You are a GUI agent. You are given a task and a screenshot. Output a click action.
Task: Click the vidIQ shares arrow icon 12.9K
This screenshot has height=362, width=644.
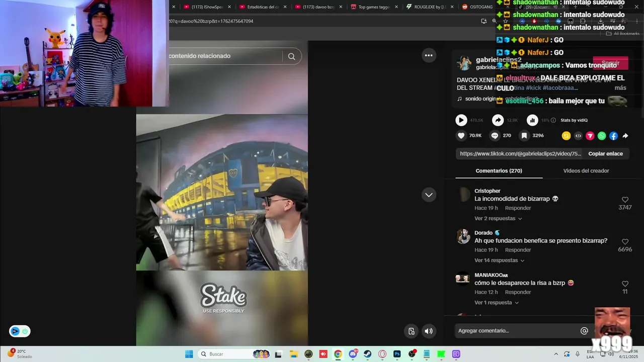[x=498, y=120]
